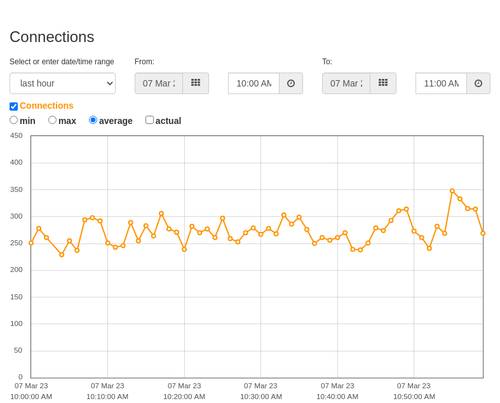Click the To date field 07 Mar

pos(346,83)
